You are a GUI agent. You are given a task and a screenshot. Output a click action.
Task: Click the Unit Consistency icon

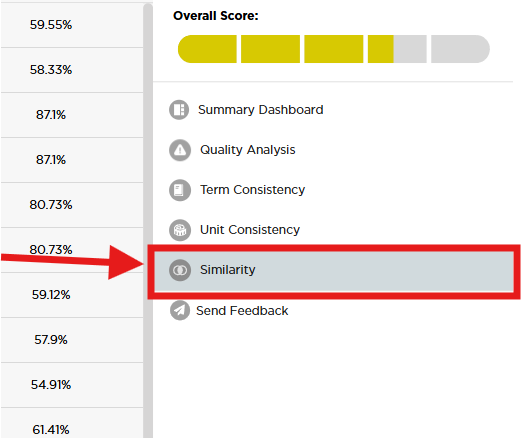point(180,230)
